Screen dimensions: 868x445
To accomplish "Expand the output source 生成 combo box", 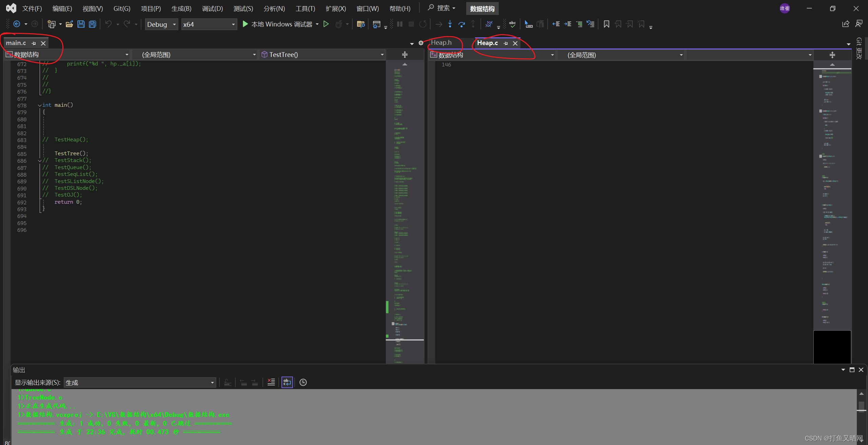I will (140, 383).
